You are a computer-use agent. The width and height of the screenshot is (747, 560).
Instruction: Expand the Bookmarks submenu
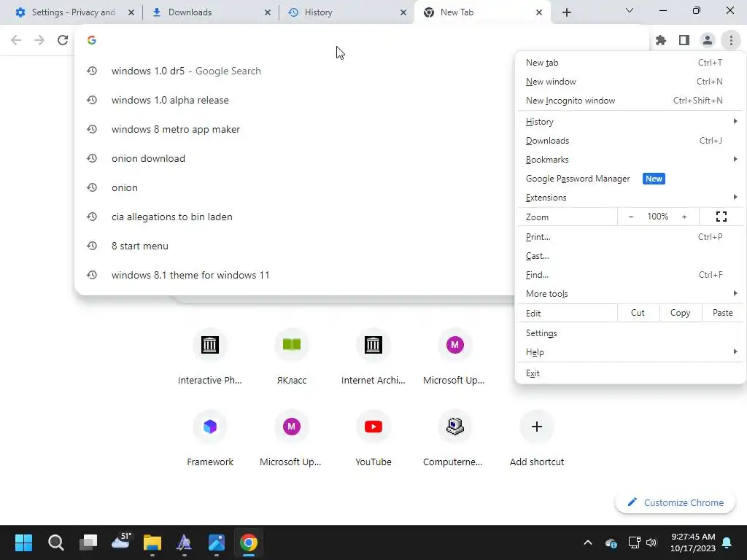point(631,160)
